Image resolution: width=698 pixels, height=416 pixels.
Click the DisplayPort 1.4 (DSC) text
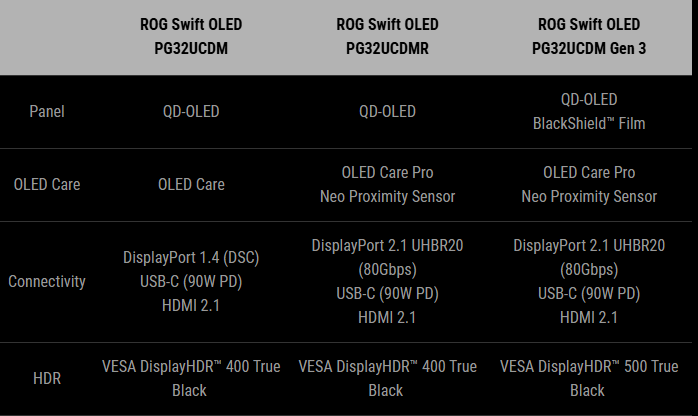coord(191,257)
